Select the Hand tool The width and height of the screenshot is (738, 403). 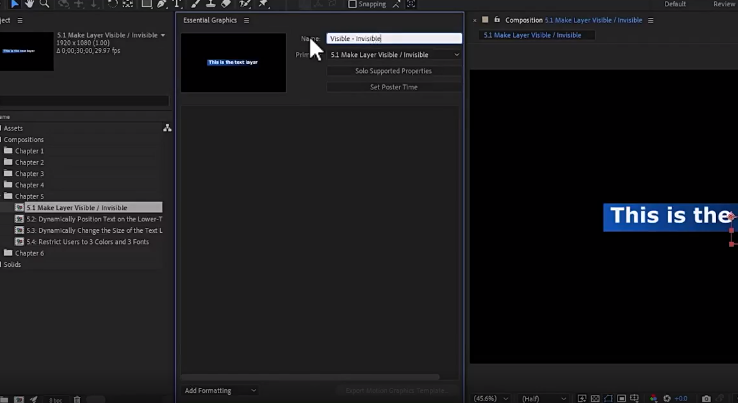[x=29, y=4]
